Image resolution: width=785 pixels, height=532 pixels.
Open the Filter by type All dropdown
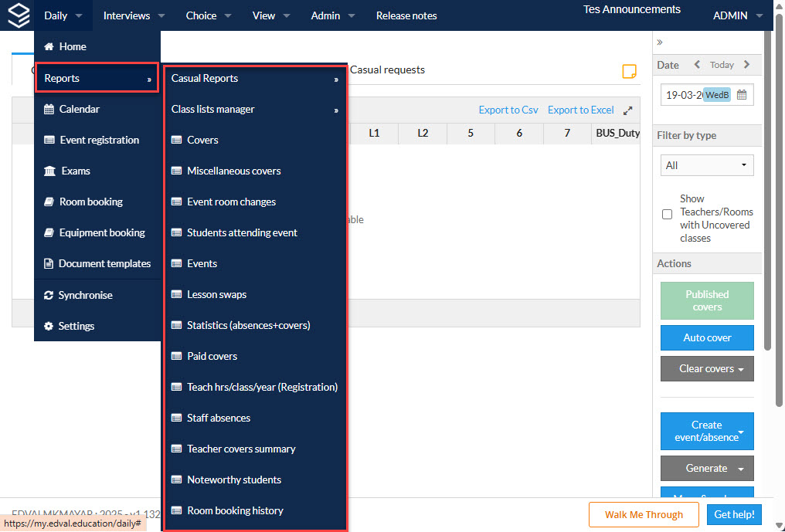click(x=707, y=165)
